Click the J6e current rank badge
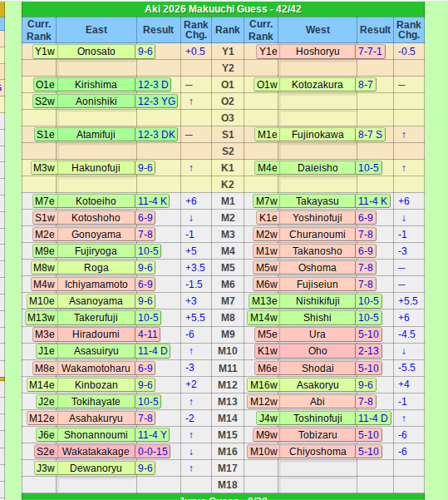 [x=47, y=434]
